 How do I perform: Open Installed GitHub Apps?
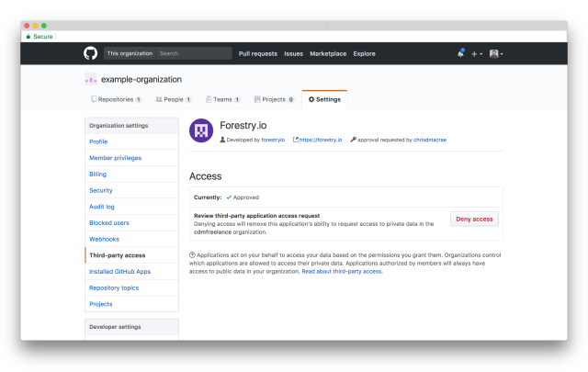131,272
